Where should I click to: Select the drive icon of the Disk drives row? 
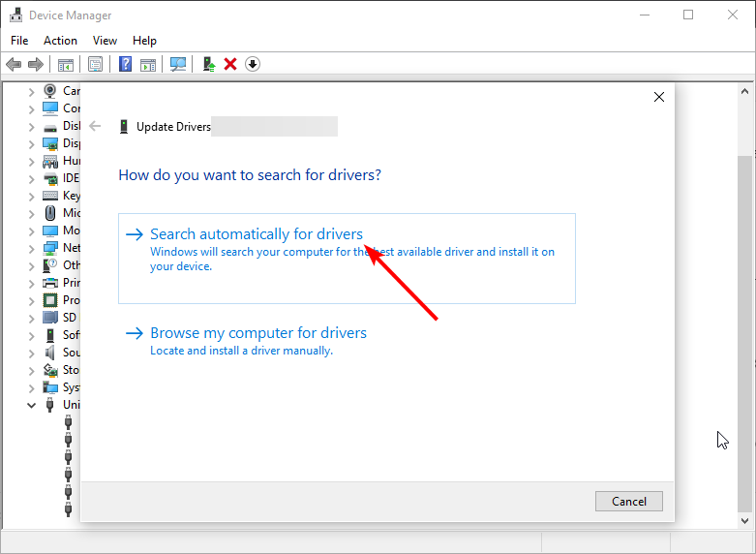50,128
